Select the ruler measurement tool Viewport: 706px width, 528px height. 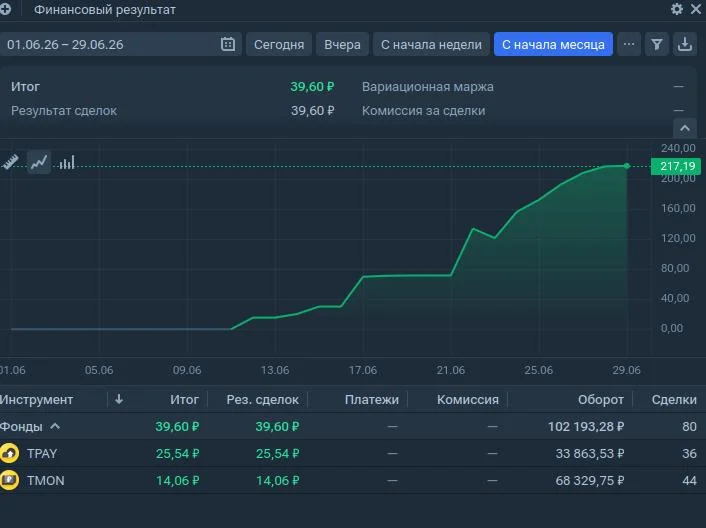tap(10, 162)
